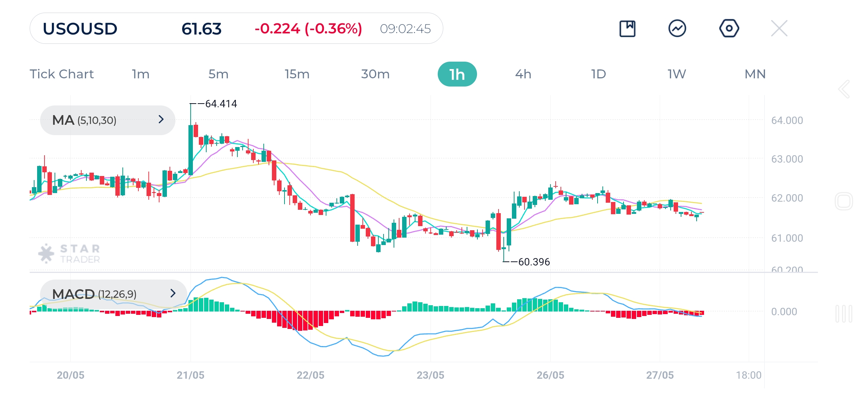Viewport: 868px width, 401px height.
Task: Toggle the active 1h timeframe pill
Action: coord(457,74)
